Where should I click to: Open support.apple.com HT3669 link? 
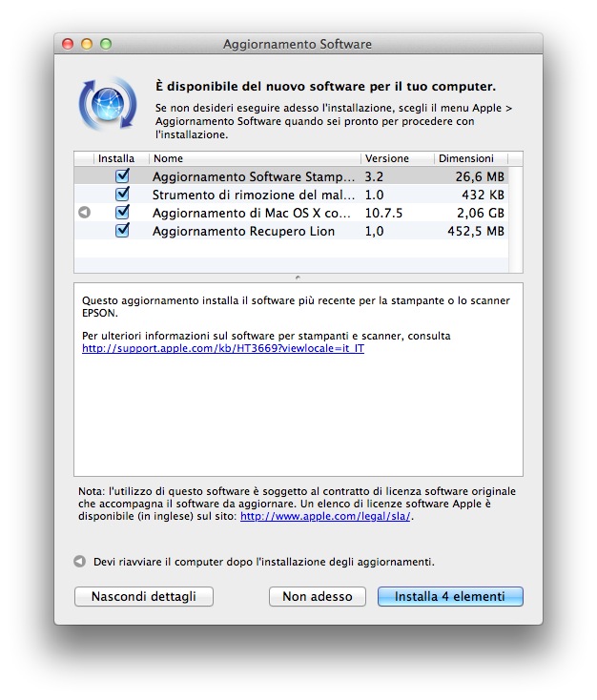pyautogui.click(x=223, y=348)
